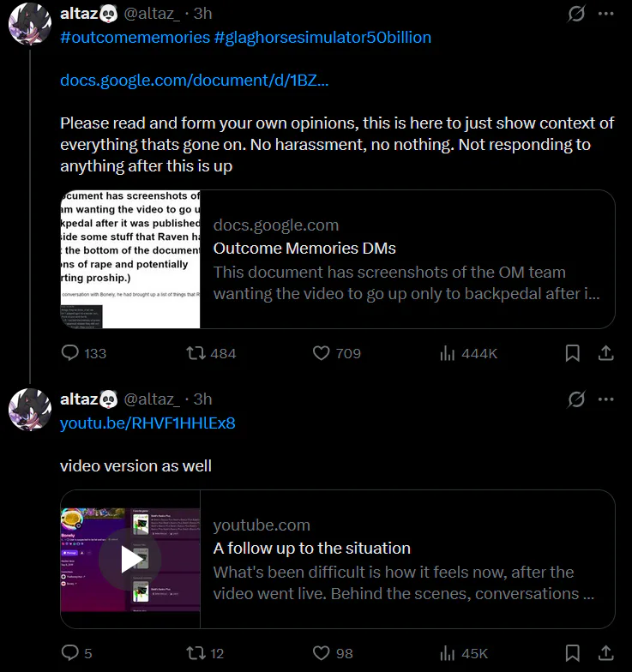The image size is (632, 672).
Task: Like the tweet with 98 likes
Action: [x=322, y=653]
